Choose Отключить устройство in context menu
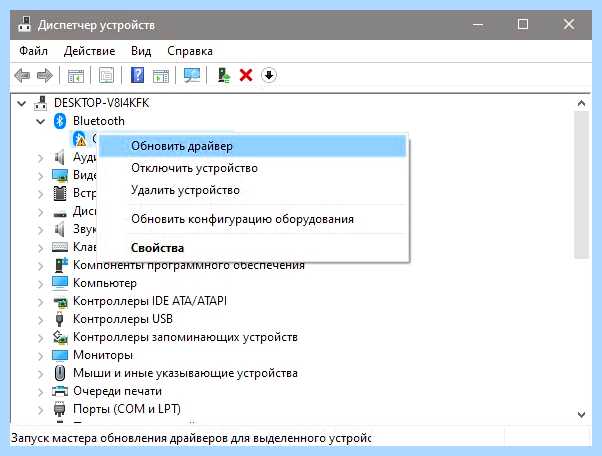The width and height of the screenshot is (602, 456). (x=253, y=168)
